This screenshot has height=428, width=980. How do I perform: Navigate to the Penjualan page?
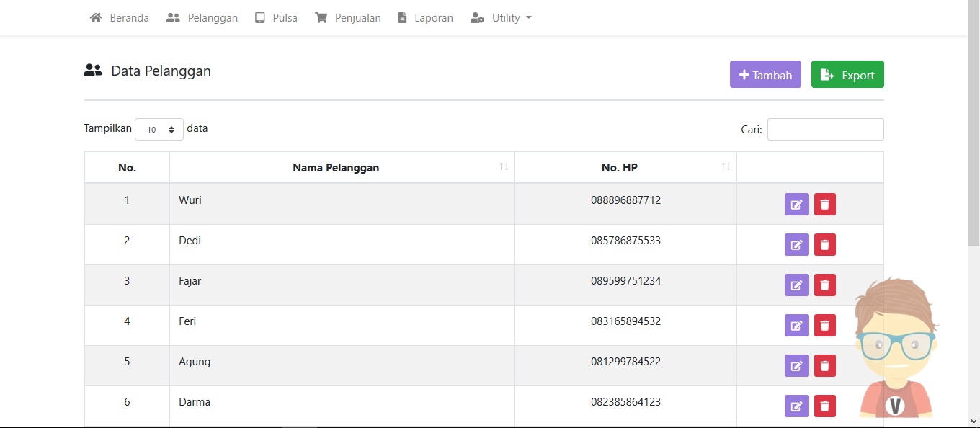pyautogui.click(x=348, y=18)
